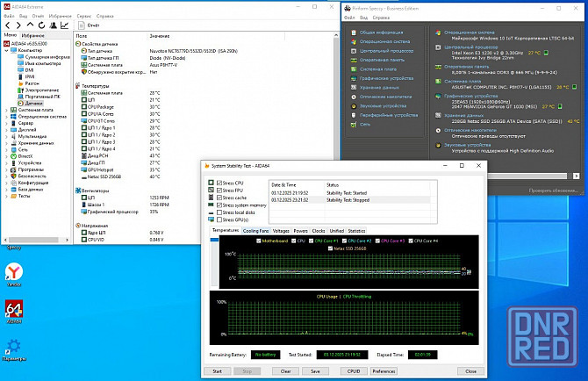Open the Yandex browser desktop icon
This screenshot has height=381, width=588.
pos(14,273)
